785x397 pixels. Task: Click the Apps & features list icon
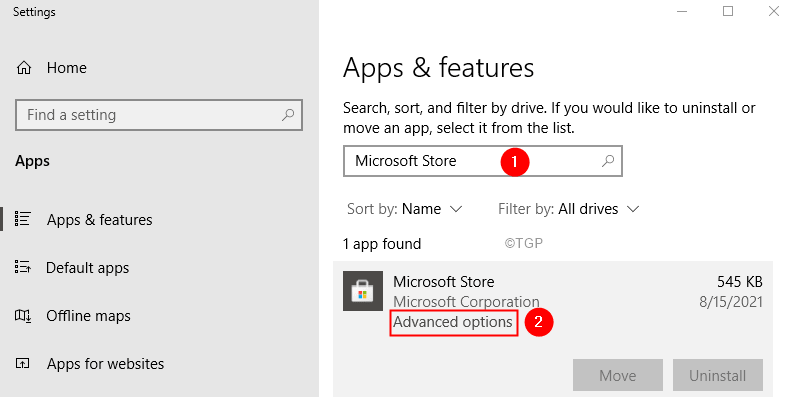click(x=23, y=219)
